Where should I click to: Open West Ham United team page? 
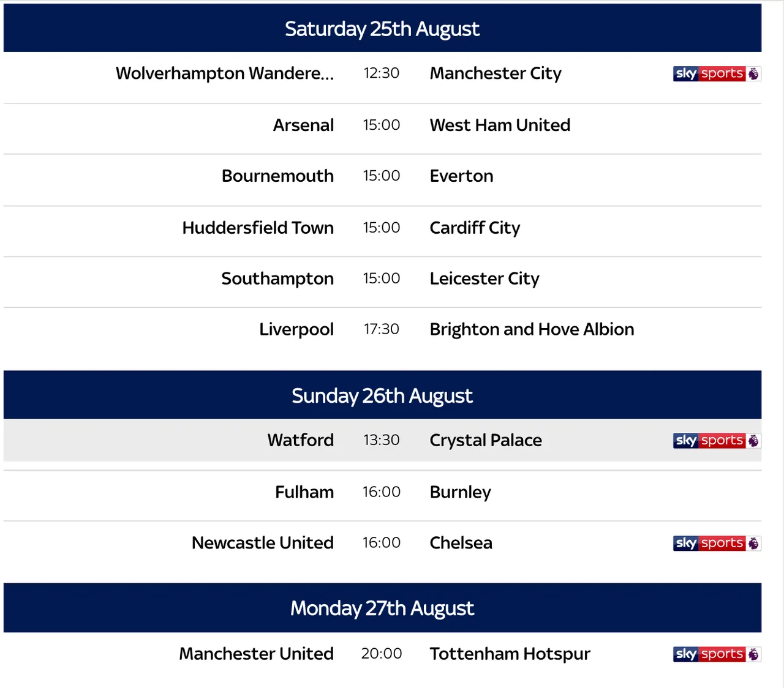pos(500,125)
